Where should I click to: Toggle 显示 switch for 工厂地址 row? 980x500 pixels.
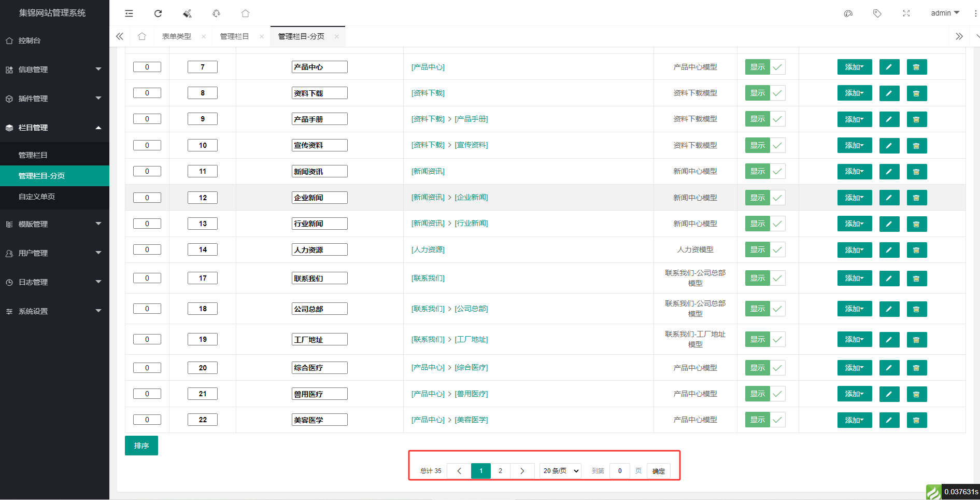click(x=765, y=339)
